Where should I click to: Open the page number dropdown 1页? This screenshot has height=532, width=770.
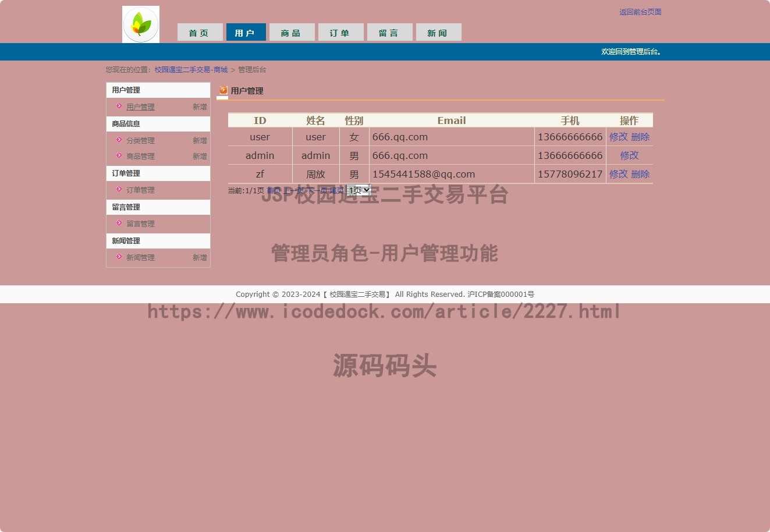[359, 190]
